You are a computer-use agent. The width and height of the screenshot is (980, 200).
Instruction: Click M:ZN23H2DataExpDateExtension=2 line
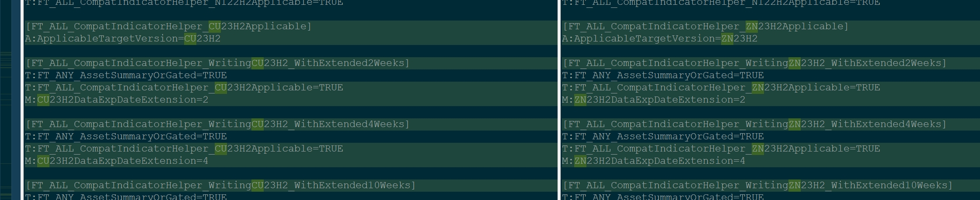click(653, 100)
